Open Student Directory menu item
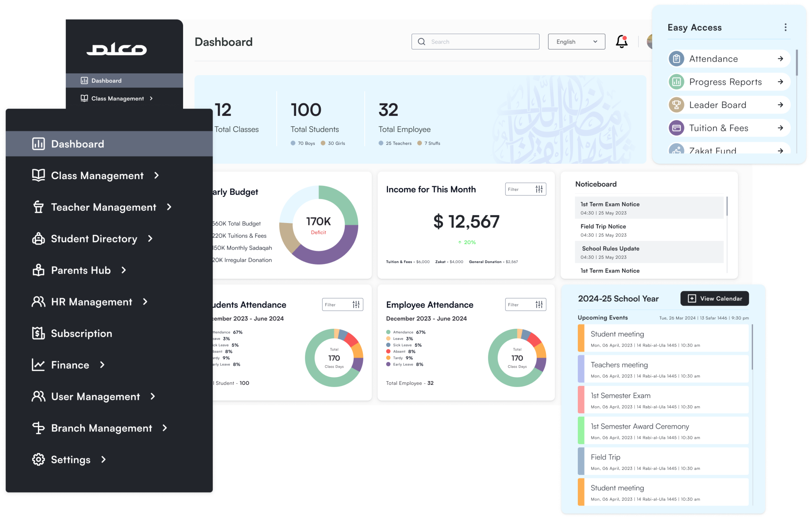Image resolution: width=812 pixels, height=520 pixels. (94, 239)
